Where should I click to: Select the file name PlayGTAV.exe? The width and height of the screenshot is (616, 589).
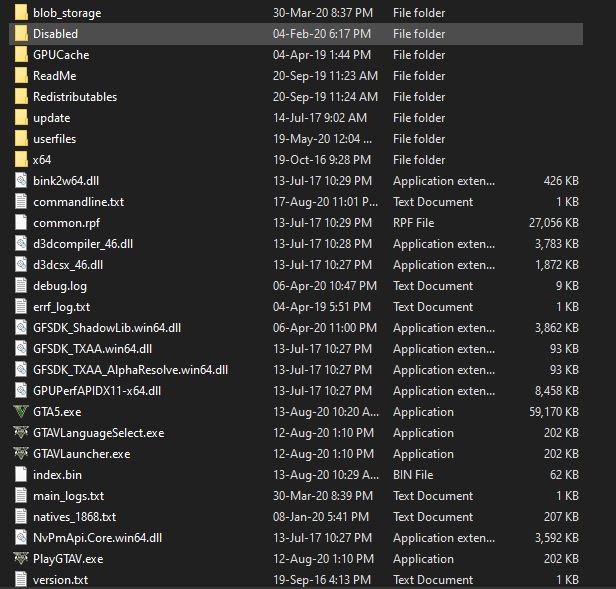pos(68,559)
